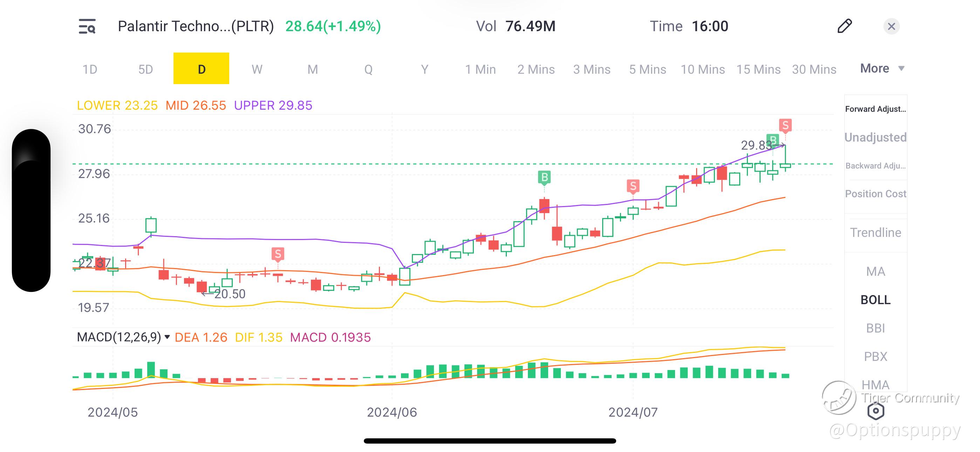This screenshot has height=452, width=980.
Task: Switch to Unadjusted price mode
Action: (x=876, y=137)
